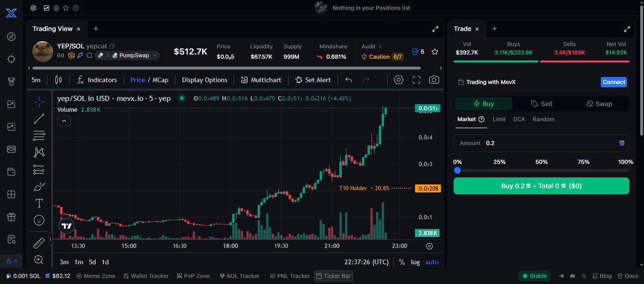Open the compass explore icon in sidebar
The width and height of the screenshot is (644, 284).
(11, 36)
